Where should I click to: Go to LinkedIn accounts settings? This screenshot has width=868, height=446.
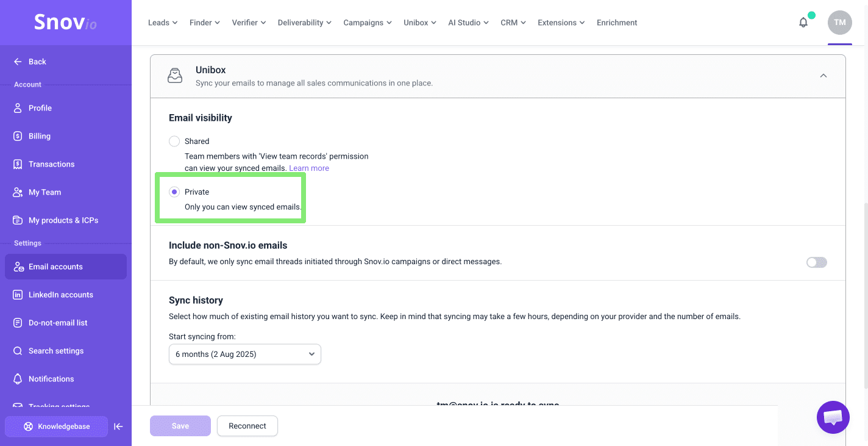pyautogui.click(x=60, y=295)
